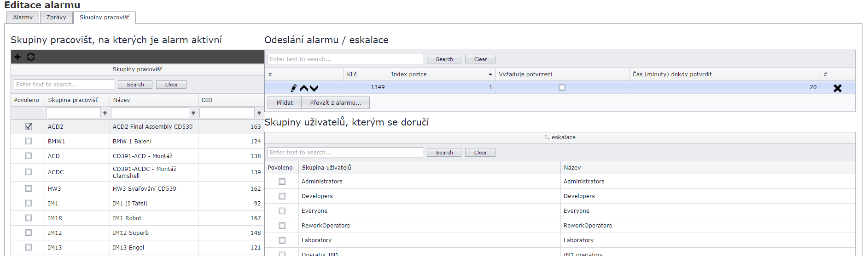The image size is (868, 256).
Task: Click the Převzít z alarmu... button
Action: (335, 103)
